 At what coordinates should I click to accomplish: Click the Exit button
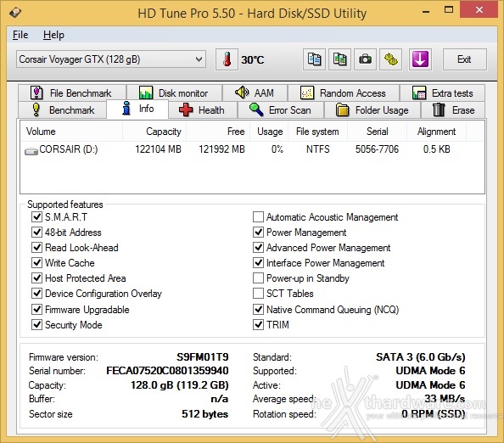point(464,59)
